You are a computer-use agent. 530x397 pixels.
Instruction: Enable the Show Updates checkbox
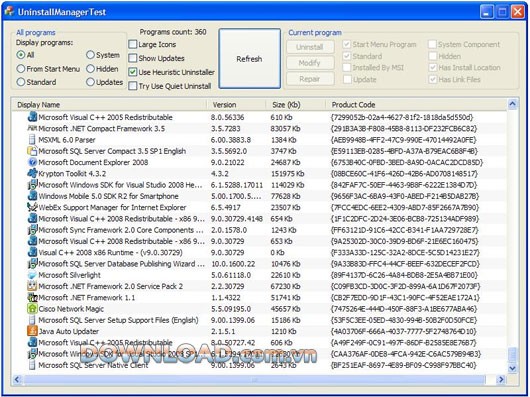(133, 58)
